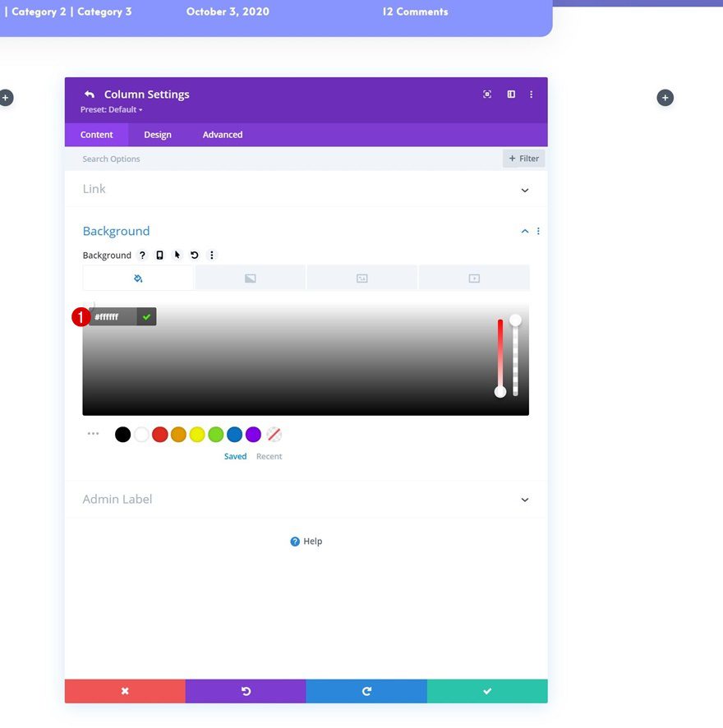Reset the Background settings with undo icon
The height and width of the screenshot is (728, 723).
click(x=194, y=255)
